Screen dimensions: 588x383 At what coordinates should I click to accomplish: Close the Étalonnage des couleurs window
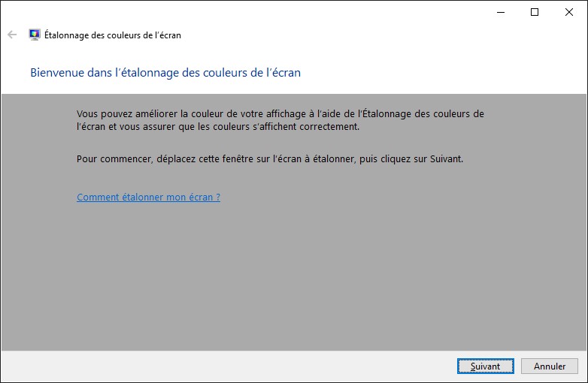[569, 12]
